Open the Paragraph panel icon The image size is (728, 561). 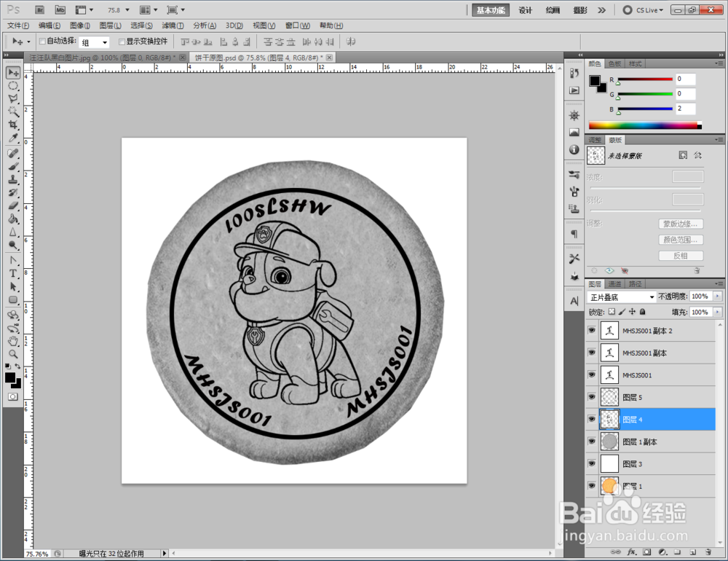click(574, 234)
